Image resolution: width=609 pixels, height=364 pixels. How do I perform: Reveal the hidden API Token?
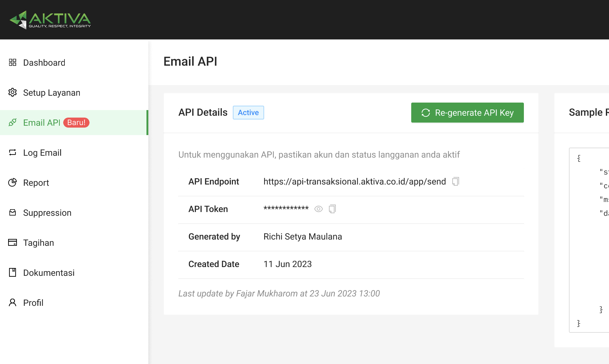pyautogui.click(x=318, y=209)
